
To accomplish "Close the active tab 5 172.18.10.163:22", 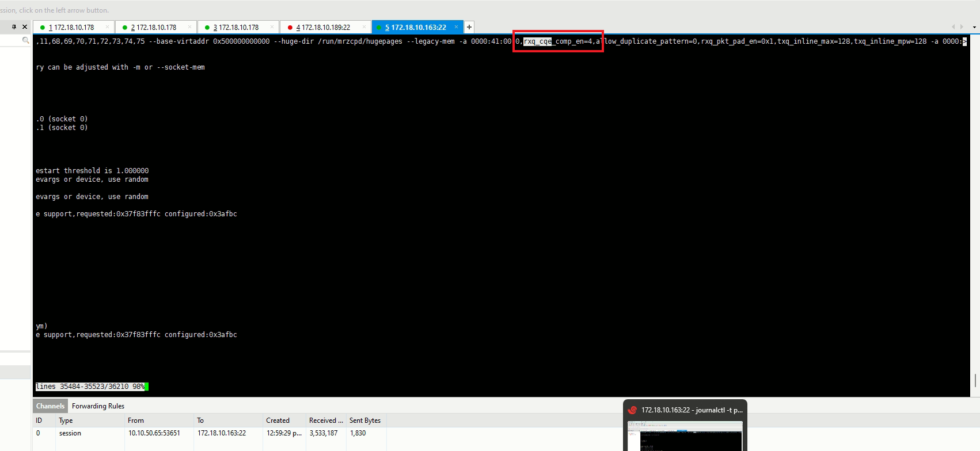I will (456, 27).
